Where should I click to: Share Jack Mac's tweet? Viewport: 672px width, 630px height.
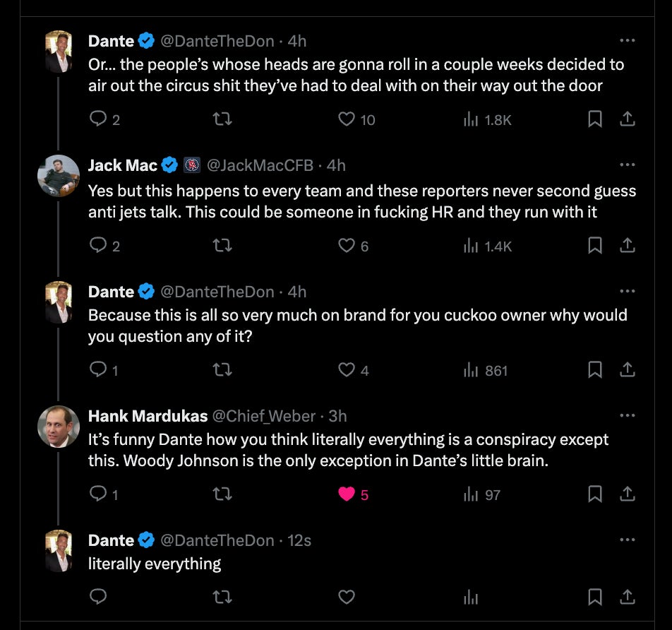pos(627,246)
